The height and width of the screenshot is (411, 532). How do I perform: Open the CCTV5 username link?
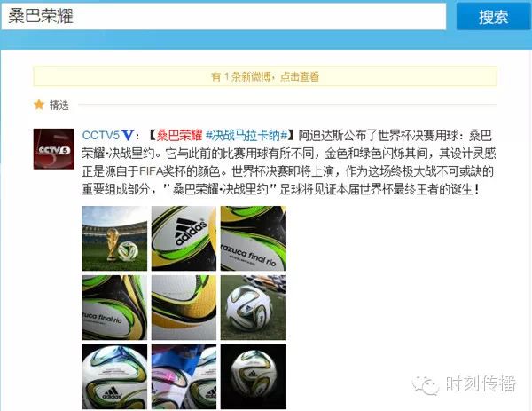(101, 135)
